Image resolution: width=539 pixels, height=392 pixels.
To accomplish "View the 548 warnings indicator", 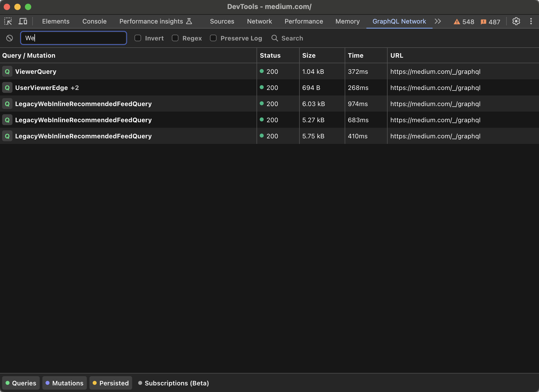I will click(463, 22).
